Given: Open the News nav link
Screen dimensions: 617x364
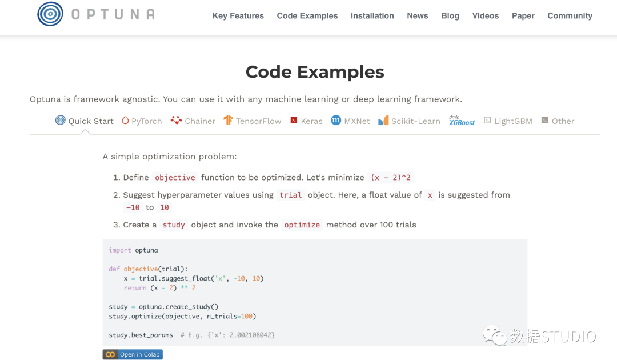Looking at the screenshot, I should (x=418, y=16).
